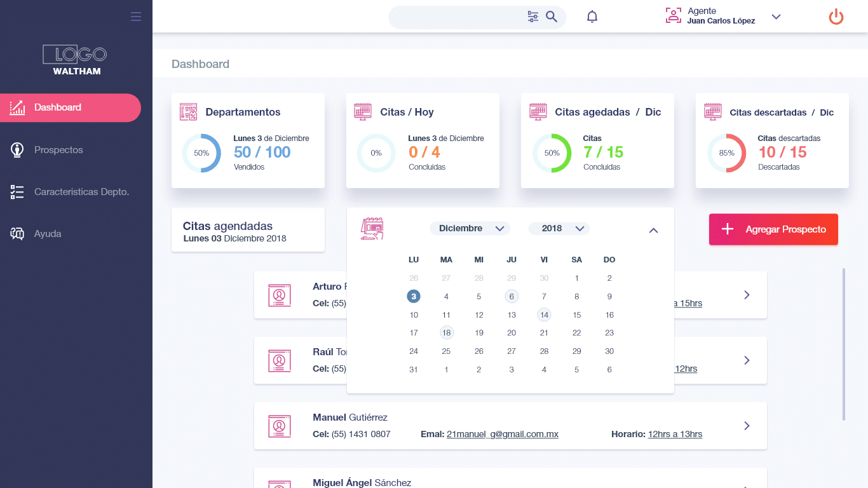
Task: Open email link 21manuel_g@gmail.com.mx
Action: (503, 434)
